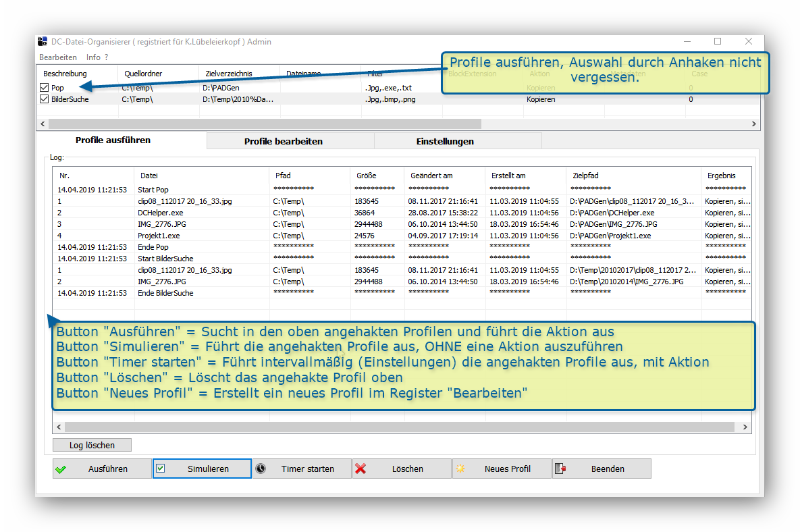The height and width of the screenshot is (532, 800).
Task: Click the DC app icon in title bar
Action: click(x=43, y=41)
